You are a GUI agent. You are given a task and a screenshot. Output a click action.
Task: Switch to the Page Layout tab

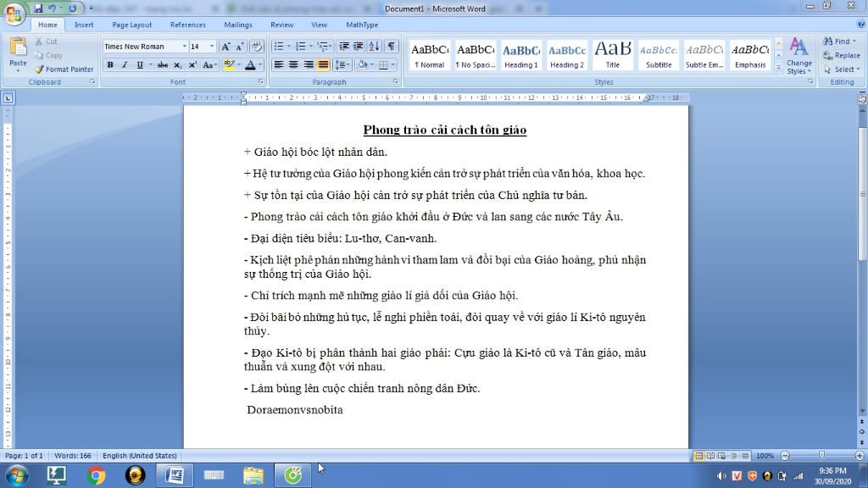coord(132,25)
